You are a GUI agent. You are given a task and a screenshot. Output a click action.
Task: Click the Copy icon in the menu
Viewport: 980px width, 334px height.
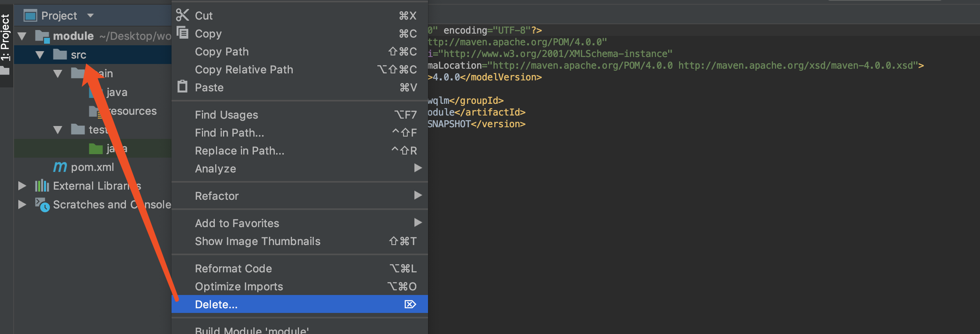click(182, 33)
